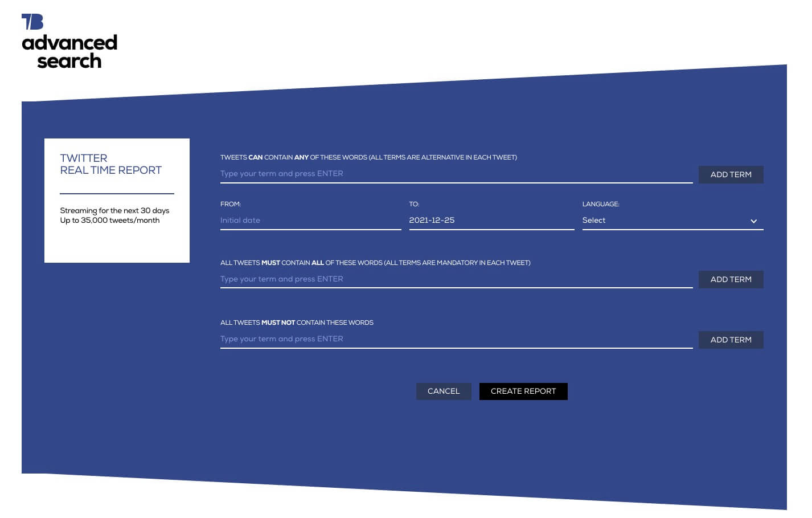
Task: Click the FROM label above the date field
Action: click(x=230, y=204)
